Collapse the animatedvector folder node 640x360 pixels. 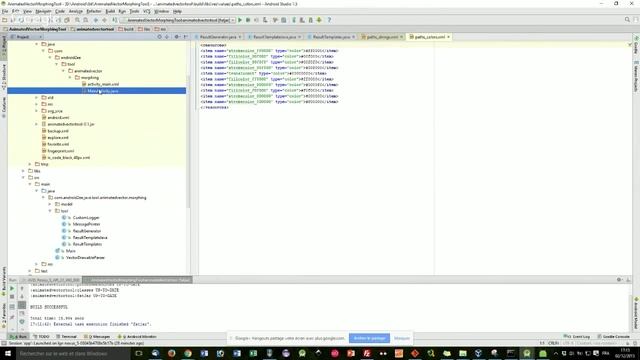click(63, 71)
